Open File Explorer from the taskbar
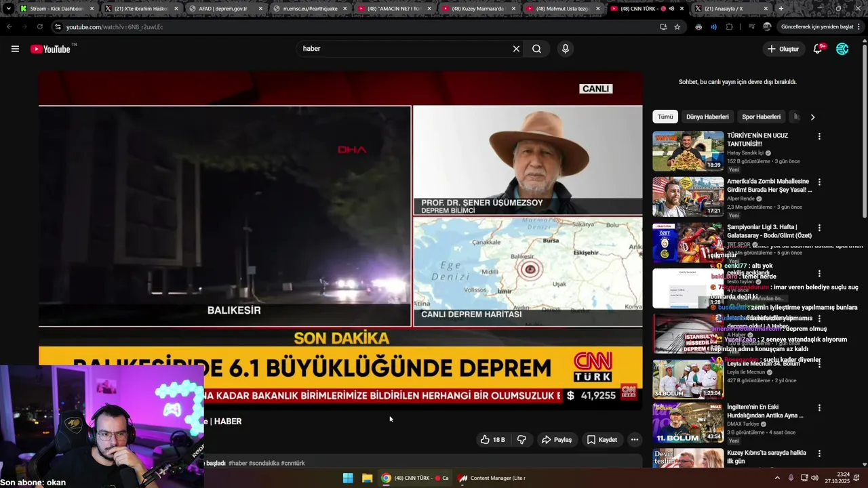Viewport: 868px width, 488px height. point(367,478)
